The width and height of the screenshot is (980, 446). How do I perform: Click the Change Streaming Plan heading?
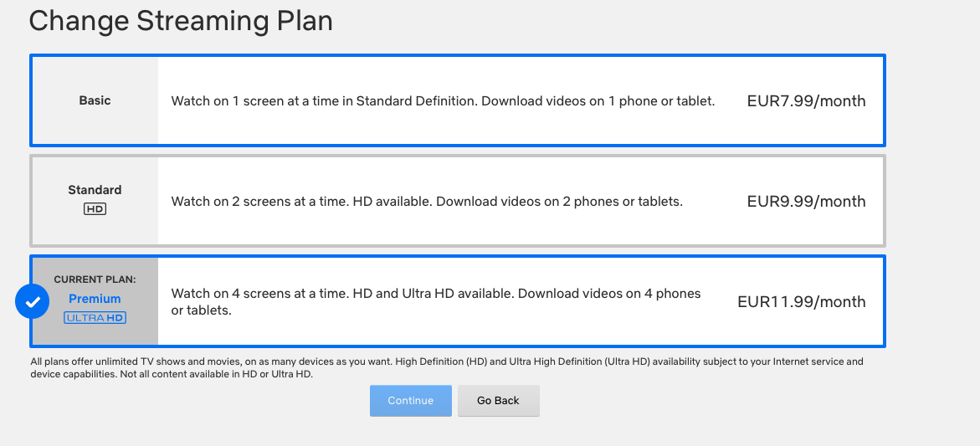[181, 21]
